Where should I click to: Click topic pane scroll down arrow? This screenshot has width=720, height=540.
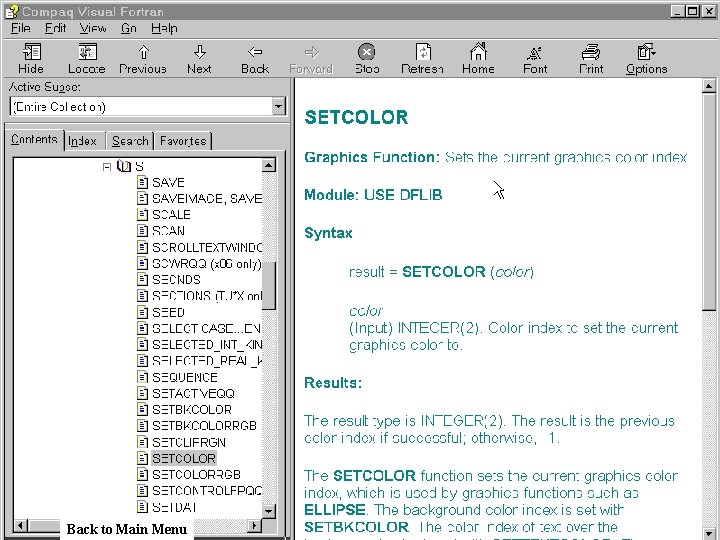click(709, 533)
